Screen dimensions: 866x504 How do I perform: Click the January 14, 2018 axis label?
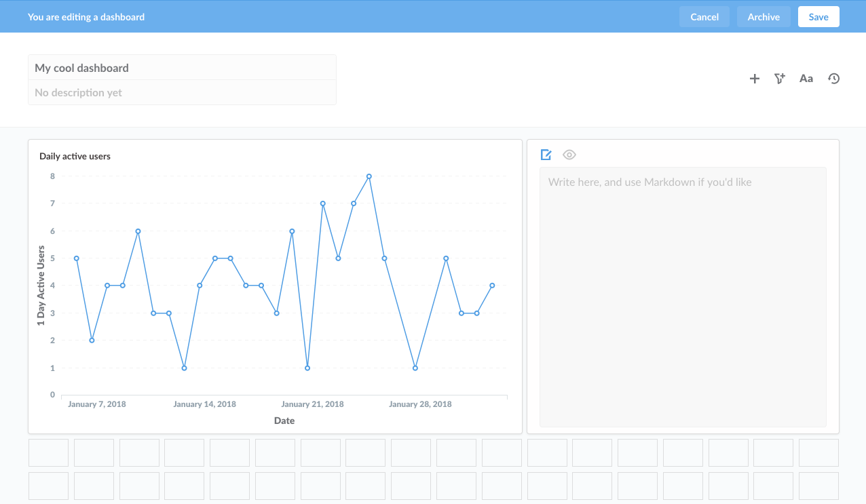click(204, 404)
